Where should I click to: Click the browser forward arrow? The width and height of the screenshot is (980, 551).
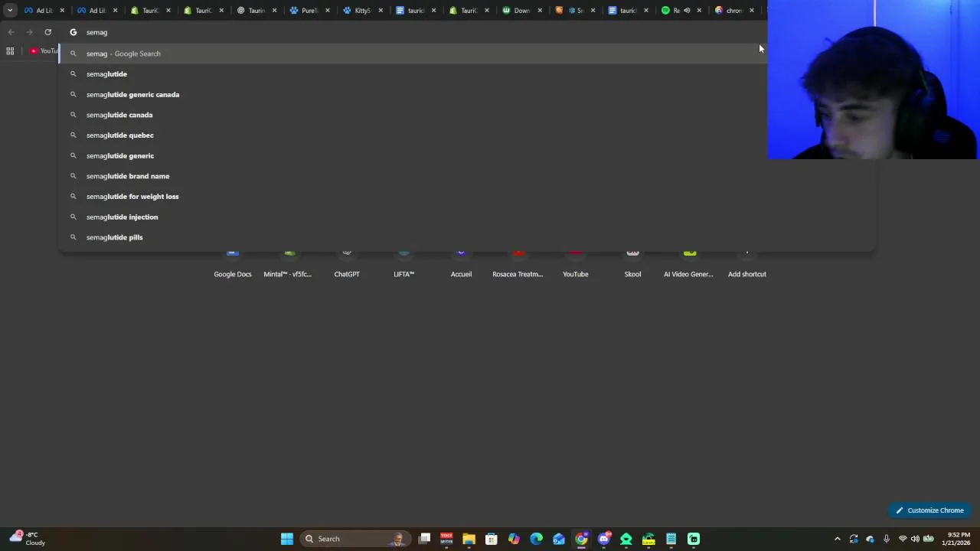pos(29,32)
